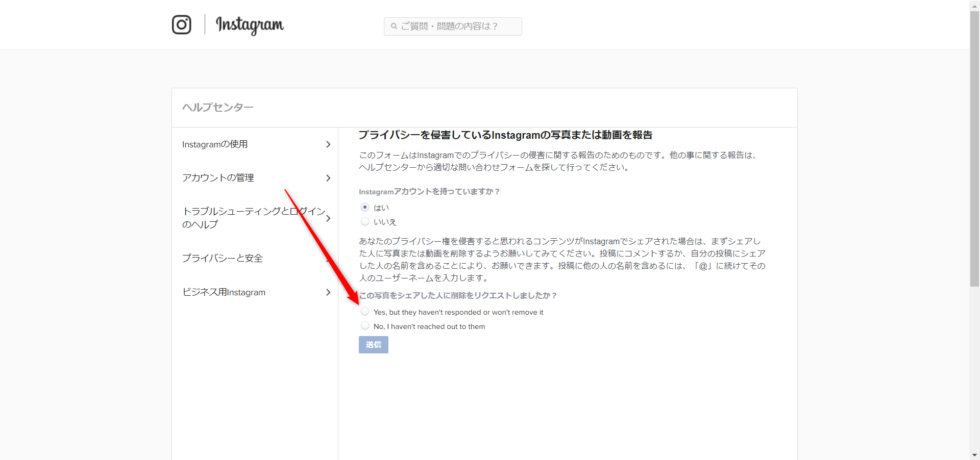
Task: Open the ビジネス用Instagram menu item
Action: [x=224, y=292]
